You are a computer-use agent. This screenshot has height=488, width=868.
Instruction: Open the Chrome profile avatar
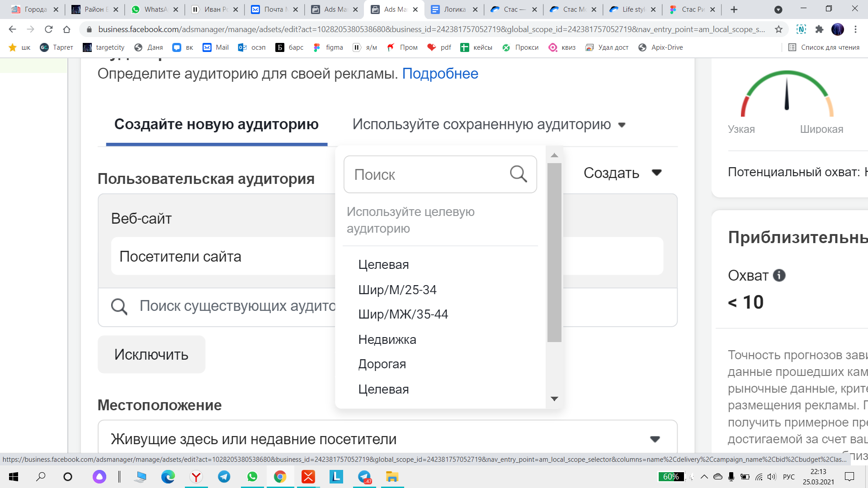[x=837, y=29]
